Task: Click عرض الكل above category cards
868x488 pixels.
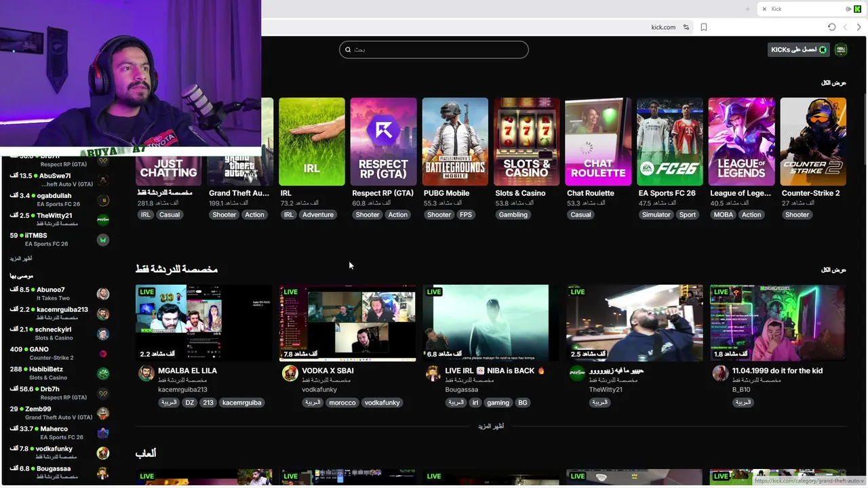Action: tap(833, 83)
